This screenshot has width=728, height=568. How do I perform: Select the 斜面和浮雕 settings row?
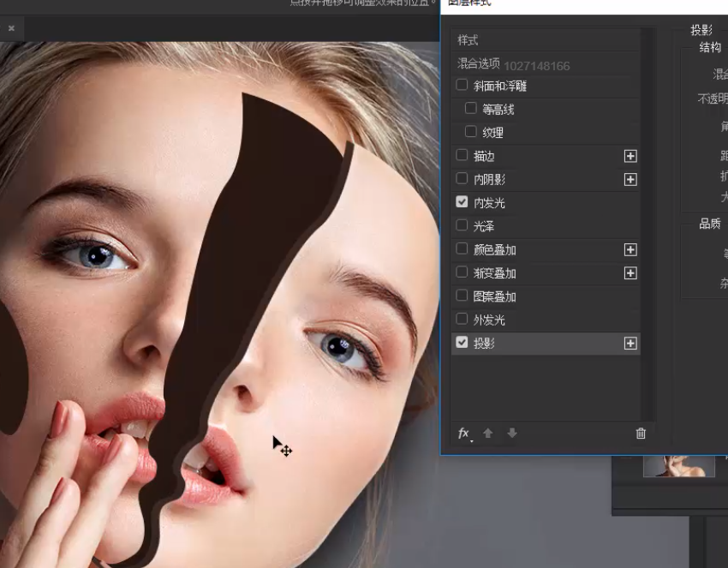(546, 86)
